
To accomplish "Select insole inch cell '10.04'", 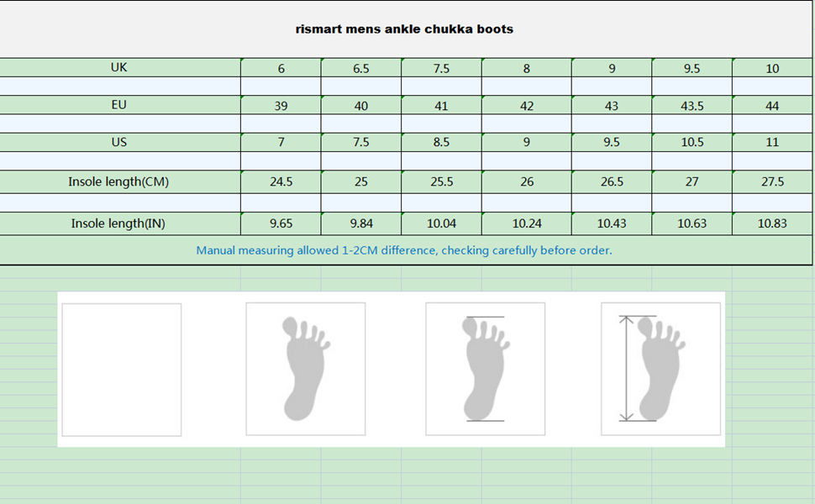I will (441, 223).
